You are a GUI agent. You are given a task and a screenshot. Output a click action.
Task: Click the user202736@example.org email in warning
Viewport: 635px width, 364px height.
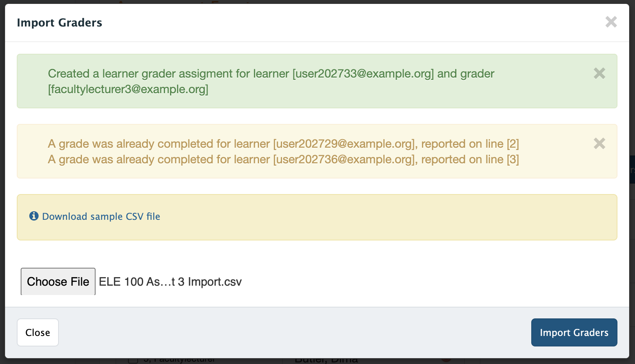[x=343, y=159]
